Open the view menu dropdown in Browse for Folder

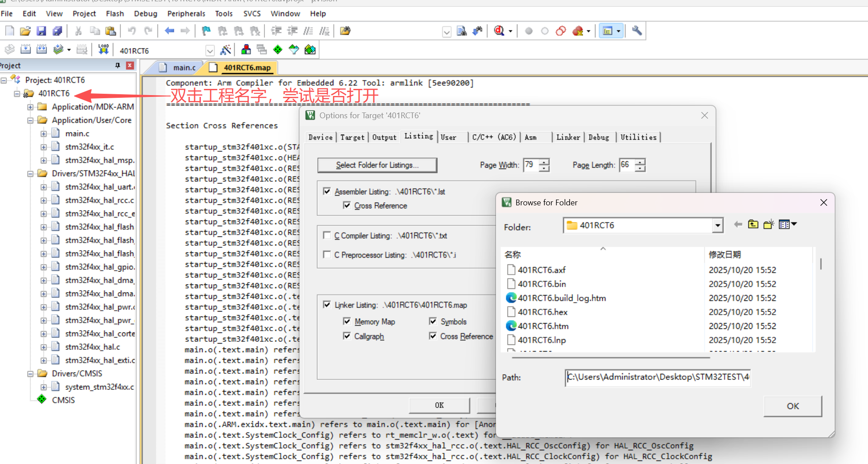794,224
